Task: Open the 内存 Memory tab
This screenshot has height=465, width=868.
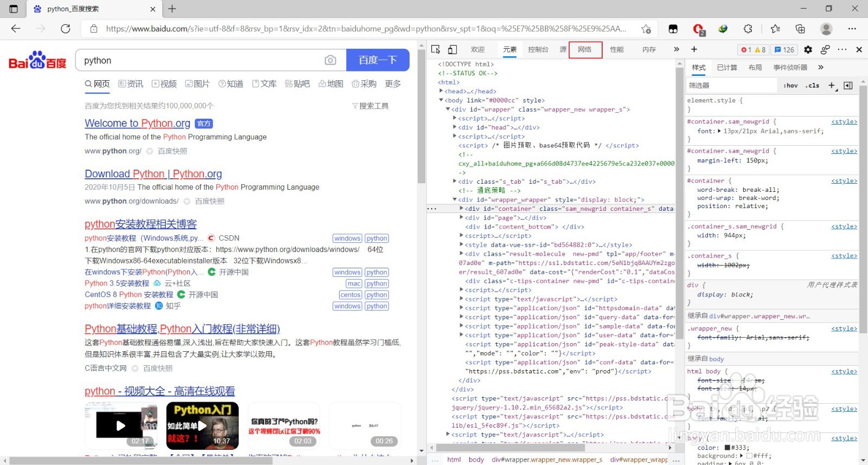Action: point(649,49)
